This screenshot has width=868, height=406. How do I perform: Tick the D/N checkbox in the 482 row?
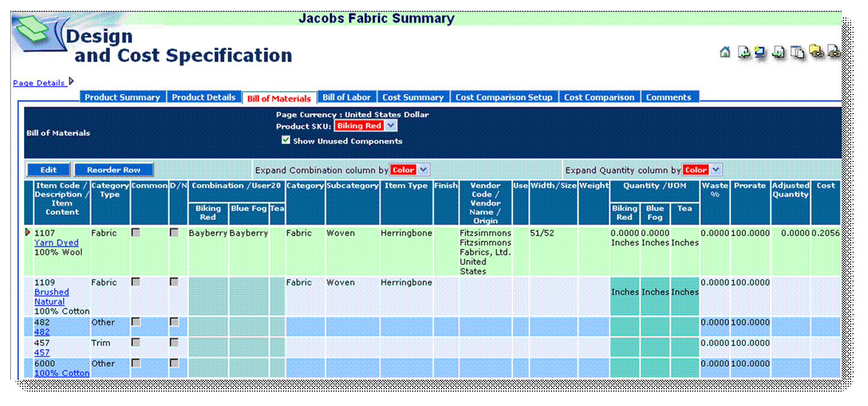tap(174, 322)
